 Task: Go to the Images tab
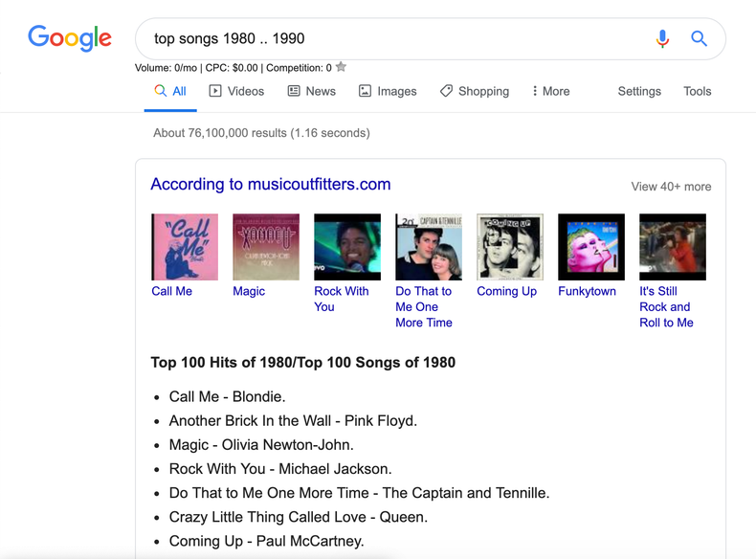(x=388, y=91)
